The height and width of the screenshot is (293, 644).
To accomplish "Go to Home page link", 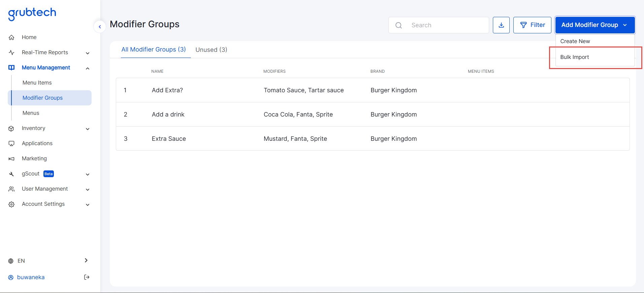I will (29, 37).
